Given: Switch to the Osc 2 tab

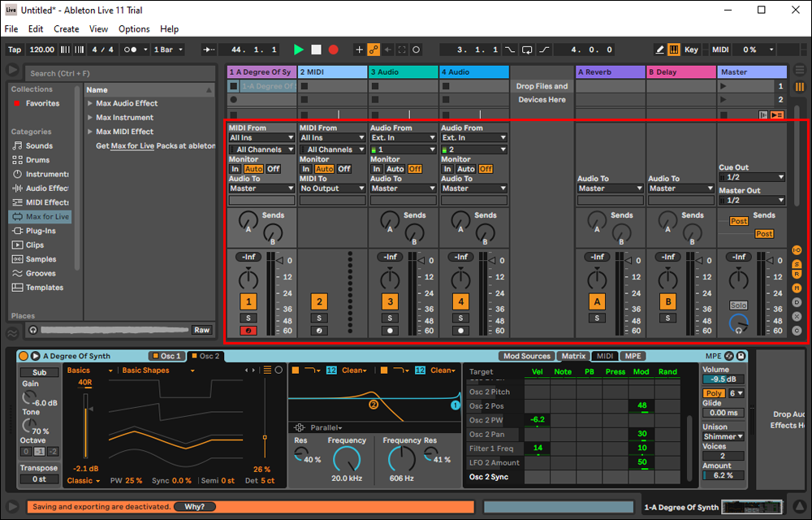Looking at the screenshot, I should tap(206, 356).
